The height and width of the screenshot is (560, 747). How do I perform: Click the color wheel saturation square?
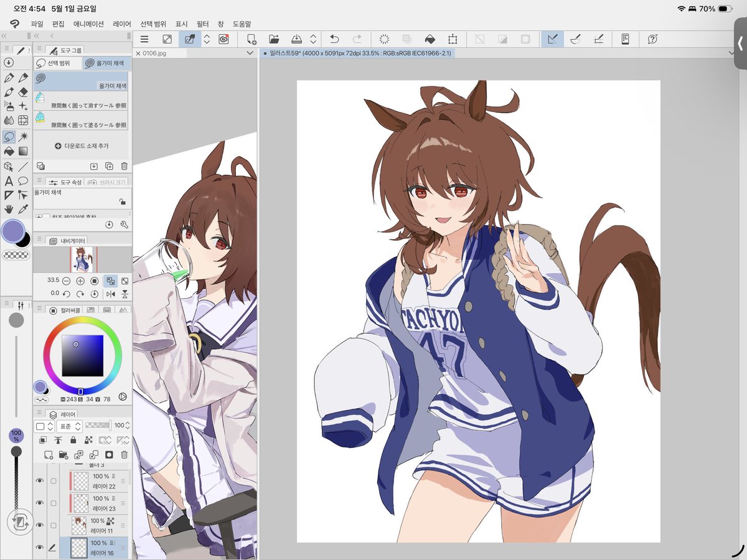pos(82,355)
